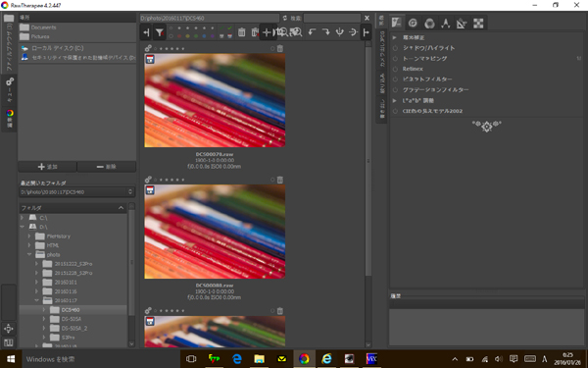Zoom in thumbnails with magnifier plus
The height and width of the screenshot is (368, 588).
(296, 32)
